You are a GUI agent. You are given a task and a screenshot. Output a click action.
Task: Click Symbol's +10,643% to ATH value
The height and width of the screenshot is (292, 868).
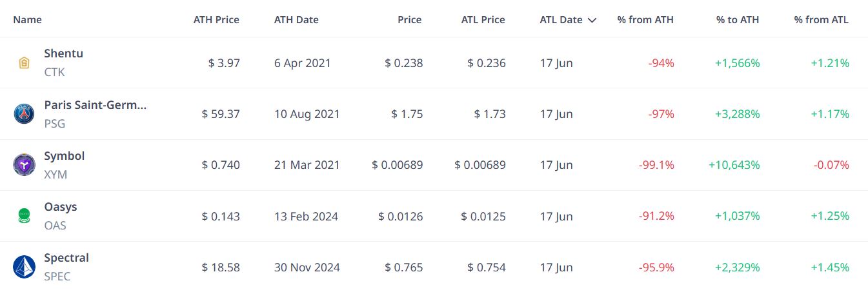point(734,165)
